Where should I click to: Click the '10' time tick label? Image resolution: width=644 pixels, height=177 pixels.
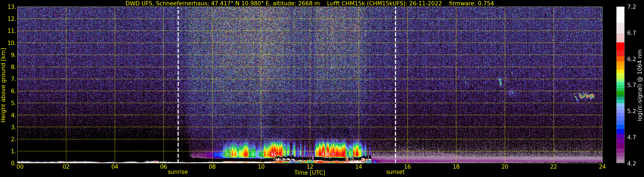point(261,167)
